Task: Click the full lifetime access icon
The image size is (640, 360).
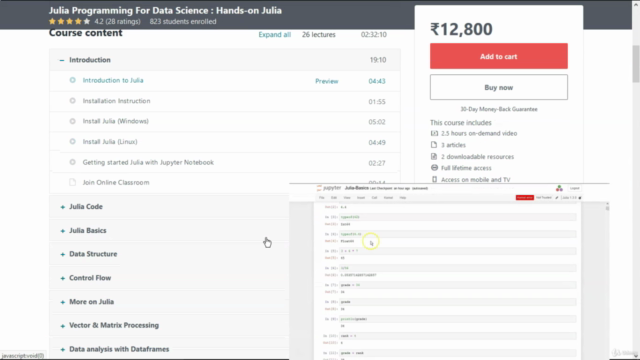Action: click(x=434, y=168)
